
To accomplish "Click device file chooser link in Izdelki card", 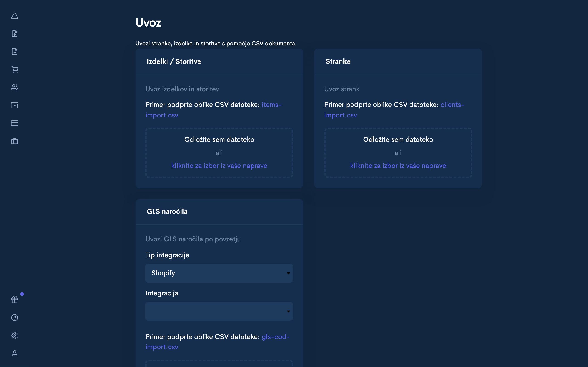I will (219, 166).
